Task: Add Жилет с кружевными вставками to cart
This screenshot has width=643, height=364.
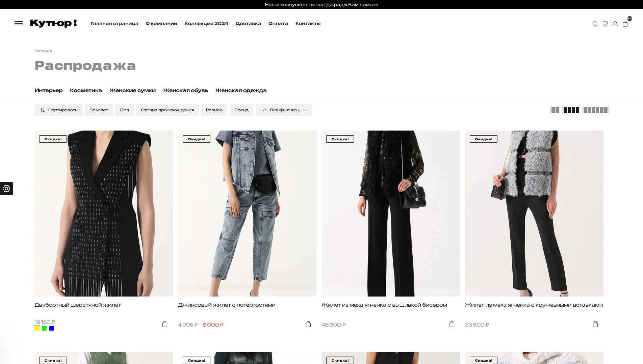Action: click(595, 324)
